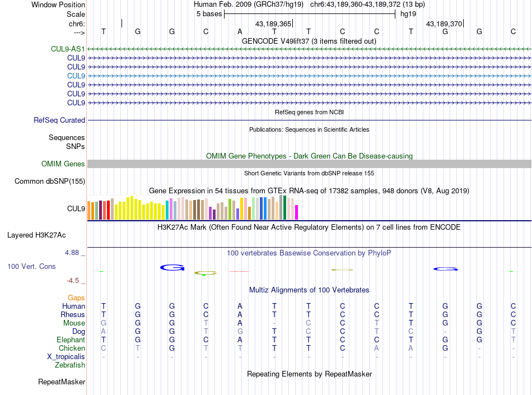Viewport: 532px width, 395px height.
Task: Click the CUL9-AS1 gene track label
Action: coord(68,49)
